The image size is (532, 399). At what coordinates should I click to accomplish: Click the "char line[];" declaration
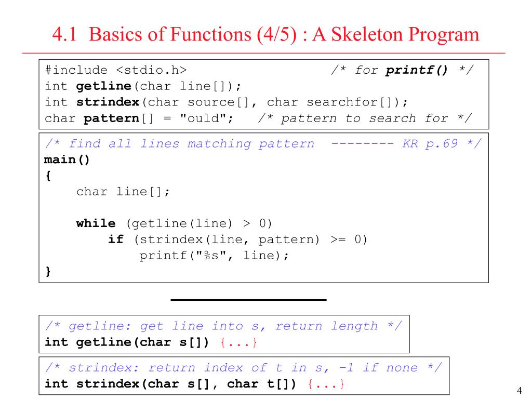(x=123, y=192)
